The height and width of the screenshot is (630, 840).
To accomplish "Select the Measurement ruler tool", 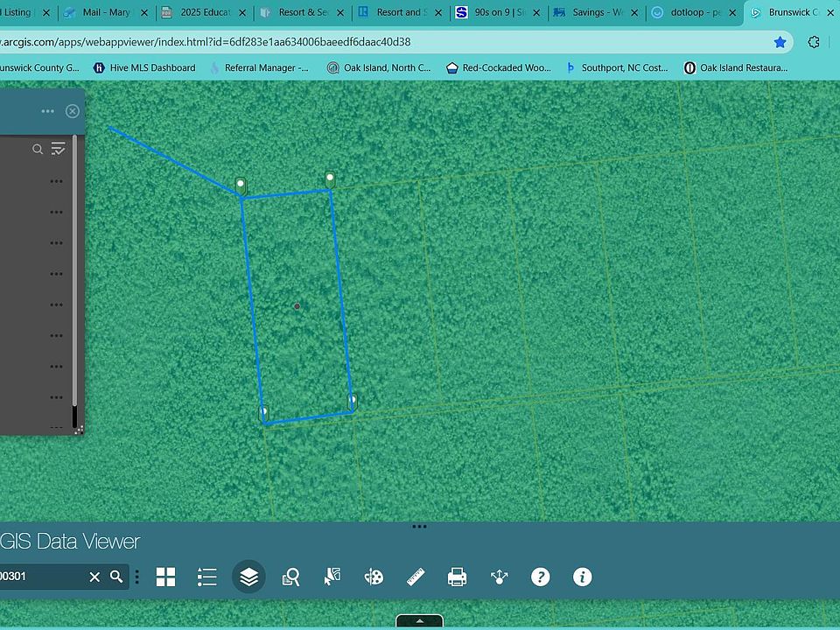I will pos(416,577).
